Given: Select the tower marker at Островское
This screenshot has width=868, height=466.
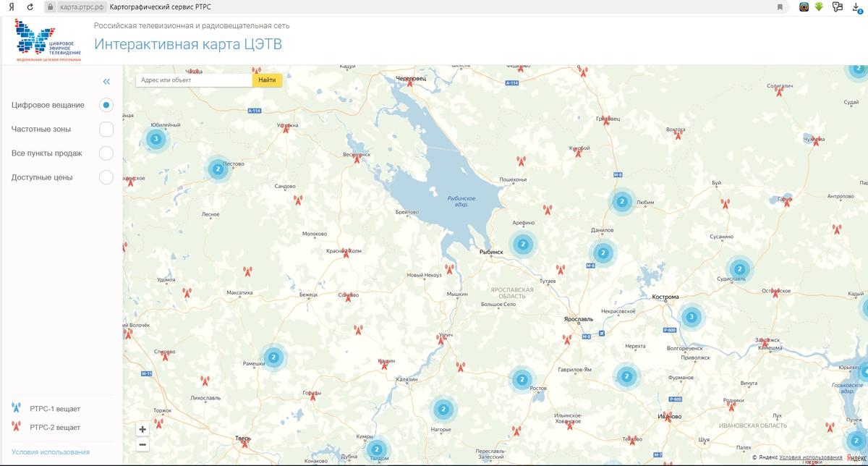Looking at the screenshot, I should [x=775, y=293].
